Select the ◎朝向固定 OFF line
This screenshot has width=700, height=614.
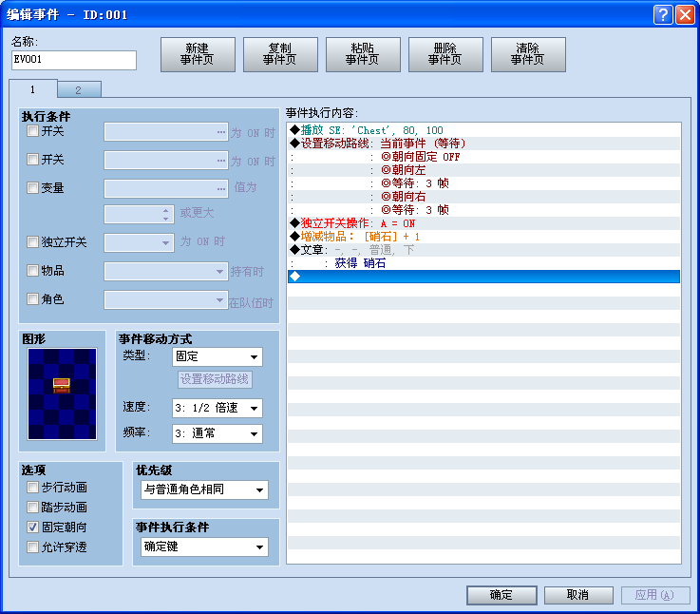tap(484, 157)
